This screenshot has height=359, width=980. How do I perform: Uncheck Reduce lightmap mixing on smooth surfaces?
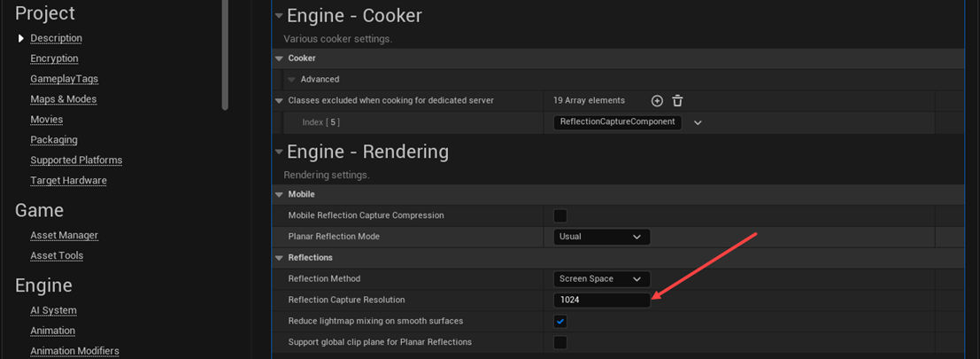[560, 321]
